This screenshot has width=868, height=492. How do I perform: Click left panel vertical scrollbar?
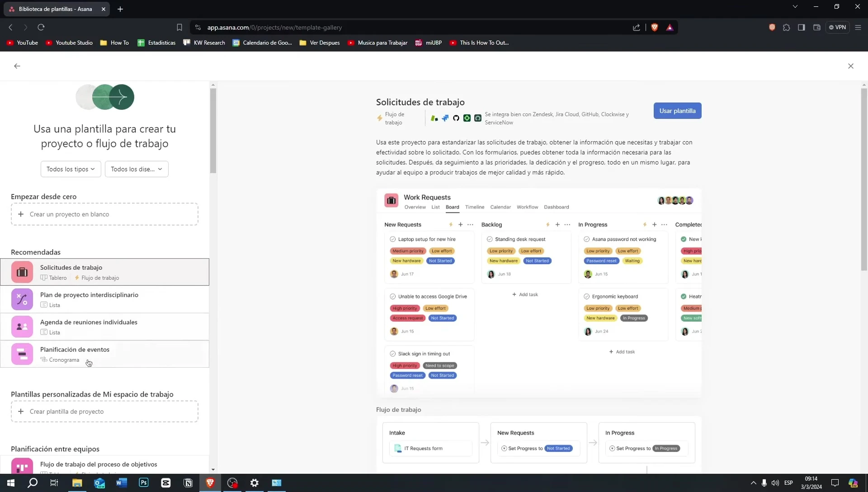pyautogui.click(x=213, y=131)
